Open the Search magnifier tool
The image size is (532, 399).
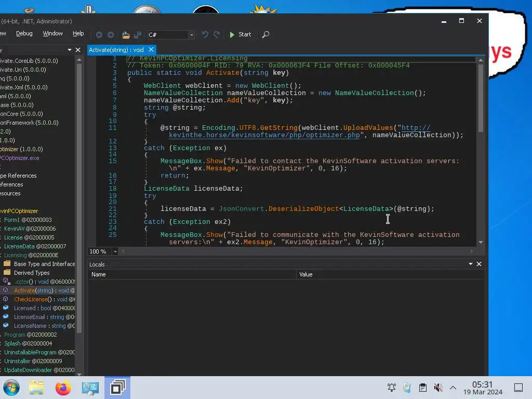pyautogui.click(x=265, y=35)
